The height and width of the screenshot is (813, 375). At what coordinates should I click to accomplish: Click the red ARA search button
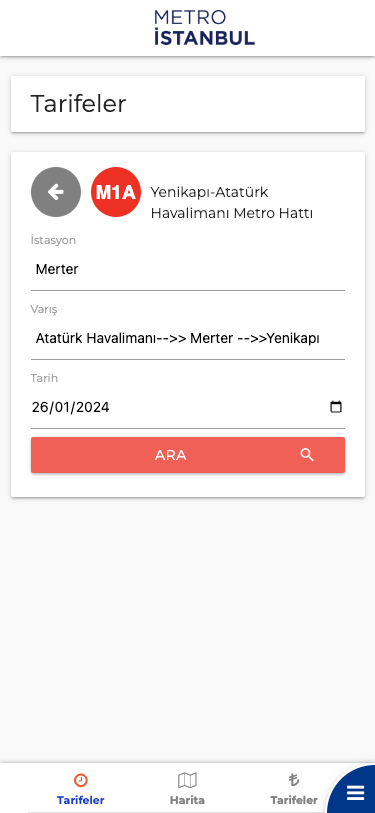click(x=188, y=455)
